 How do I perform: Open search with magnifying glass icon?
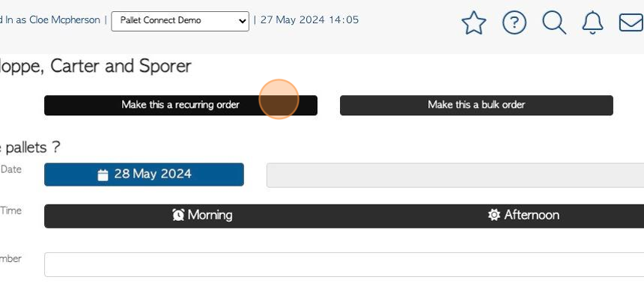pyautogui.click(x=554, y=22)
